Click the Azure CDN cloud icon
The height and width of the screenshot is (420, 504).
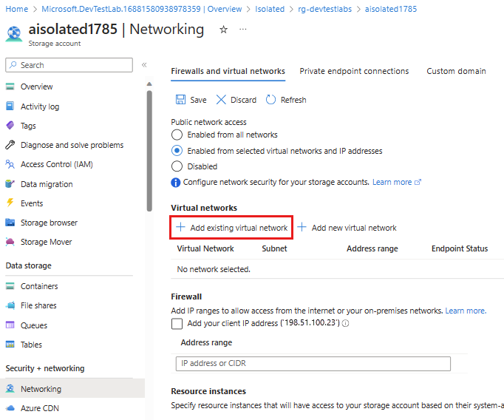10,408
